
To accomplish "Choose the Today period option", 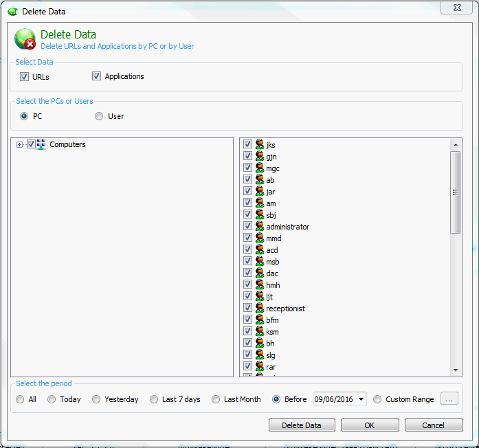I will [x=52, y=399].
